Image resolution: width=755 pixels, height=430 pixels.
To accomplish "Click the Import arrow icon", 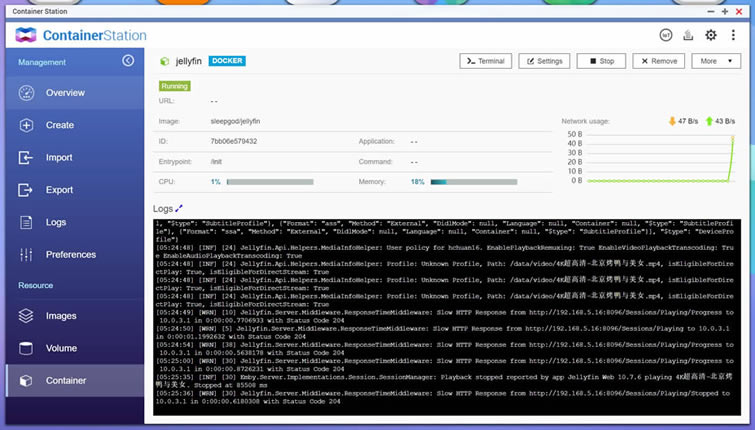I will (26, 157).
